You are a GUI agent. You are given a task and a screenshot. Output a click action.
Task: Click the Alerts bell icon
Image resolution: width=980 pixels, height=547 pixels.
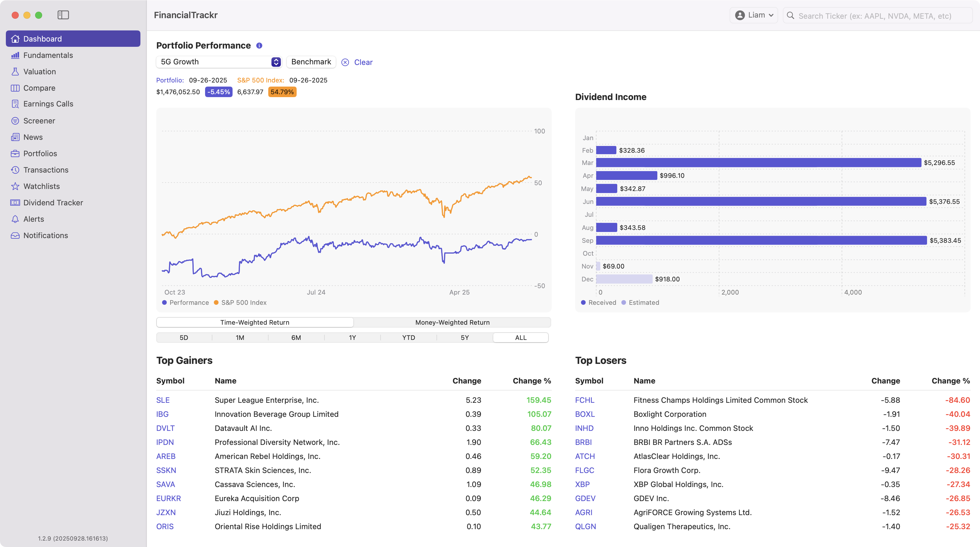click(15, 219)
